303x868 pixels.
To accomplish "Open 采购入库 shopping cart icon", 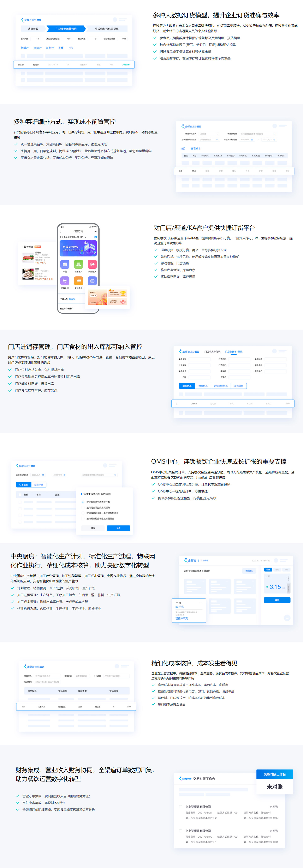I will (65, 281).
